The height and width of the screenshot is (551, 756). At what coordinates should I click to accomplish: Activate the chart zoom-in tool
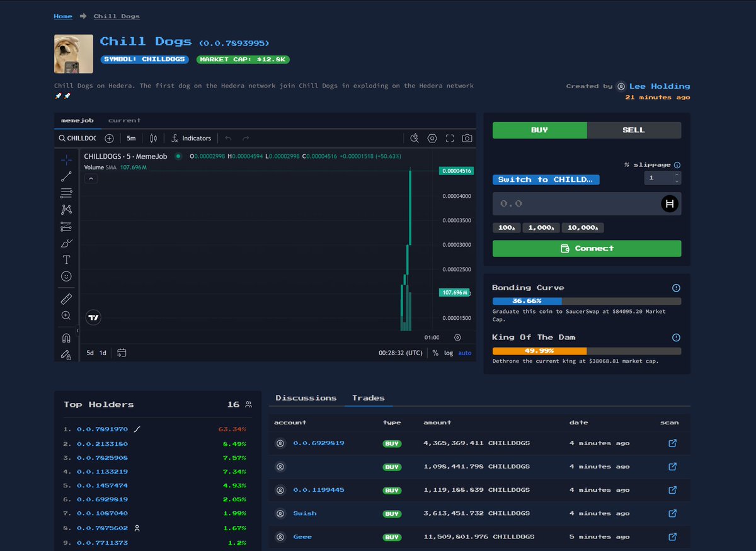pyautogui.click(x=66, y=315)
